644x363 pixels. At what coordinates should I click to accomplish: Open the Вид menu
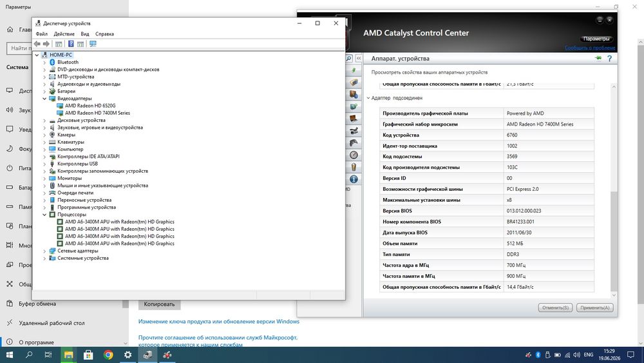tap(84, 34)
